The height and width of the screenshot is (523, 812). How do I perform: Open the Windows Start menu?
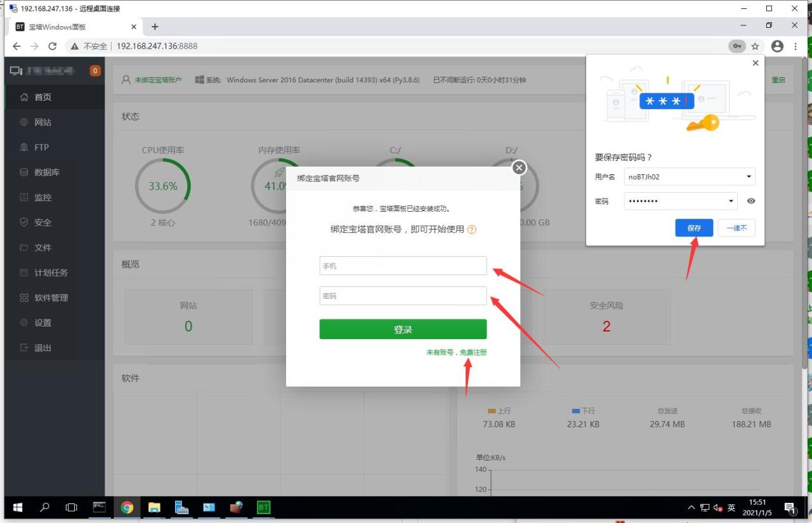click(18, 507)
